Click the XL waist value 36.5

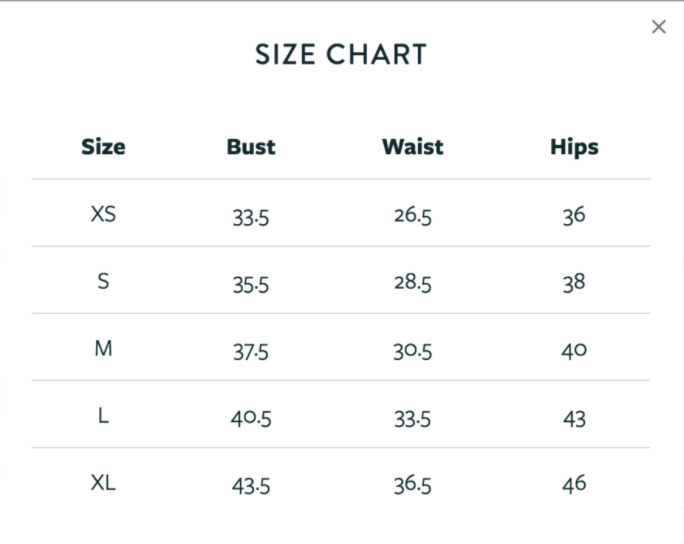click(413, 485)
